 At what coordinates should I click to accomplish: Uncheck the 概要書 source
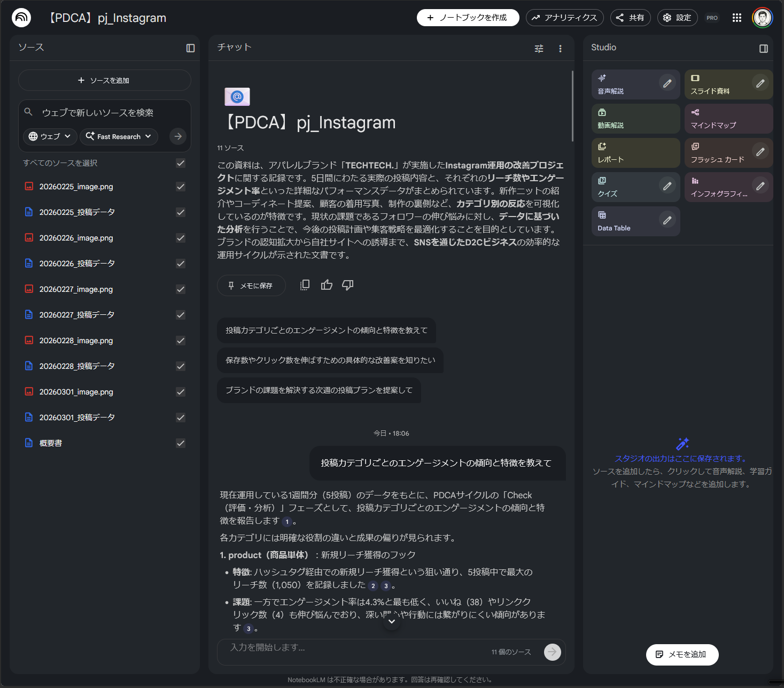(x=181, y=443)
